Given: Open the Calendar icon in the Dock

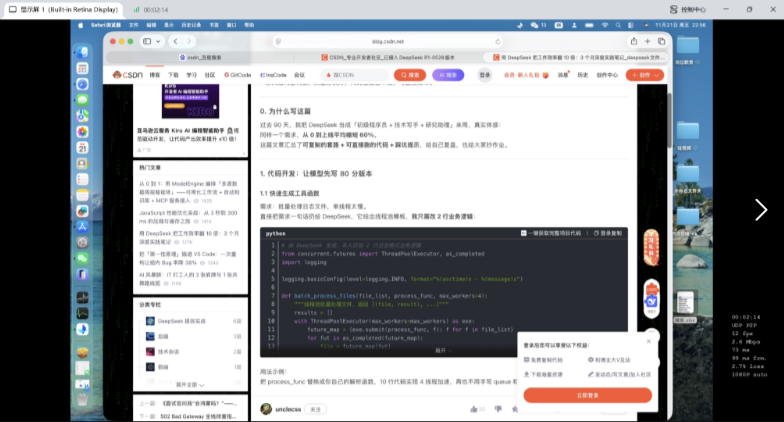Looking at the screenshot, I should tap(82, 148).
